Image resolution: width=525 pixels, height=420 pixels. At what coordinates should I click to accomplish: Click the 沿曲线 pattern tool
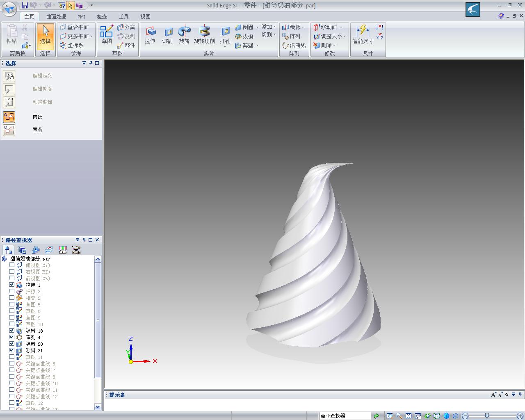click(x=294, y=45)
